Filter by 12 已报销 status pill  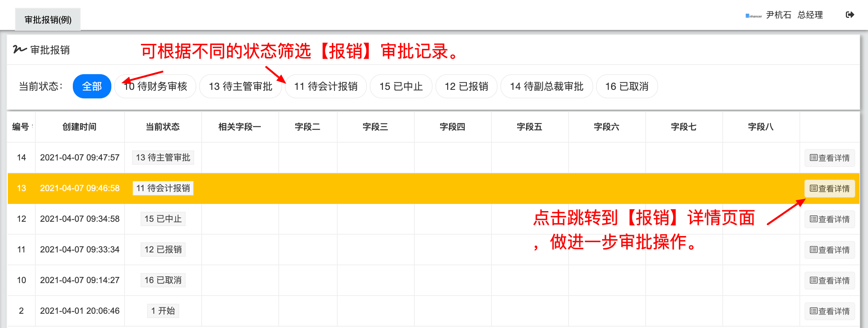466,86
